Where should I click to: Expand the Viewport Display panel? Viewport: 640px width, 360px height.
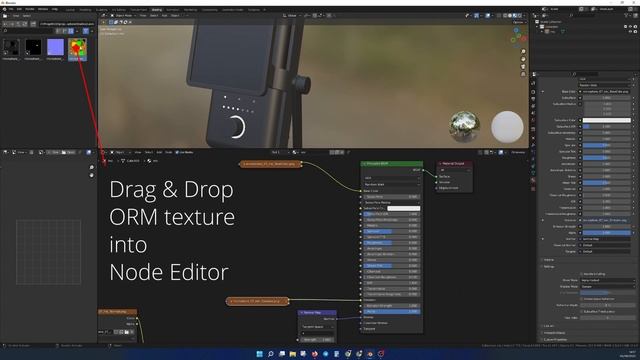pyautogui.click(x=555, y=333)
